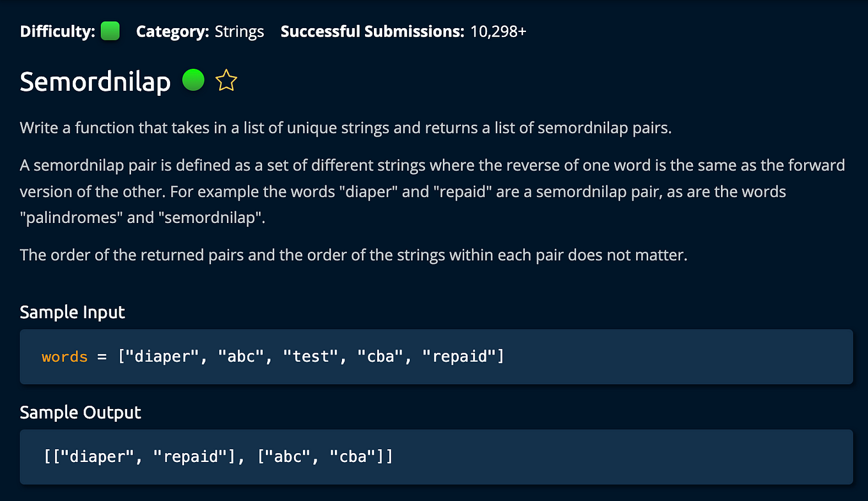Click the "test" string in sample input
This screenshot has height=501, width=868.
[311, 357]
